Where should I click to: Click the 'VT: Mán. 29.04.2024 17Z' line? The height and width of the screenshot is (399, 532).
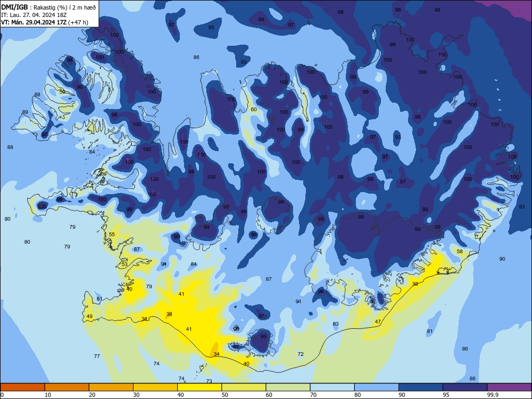coord(45,22)
